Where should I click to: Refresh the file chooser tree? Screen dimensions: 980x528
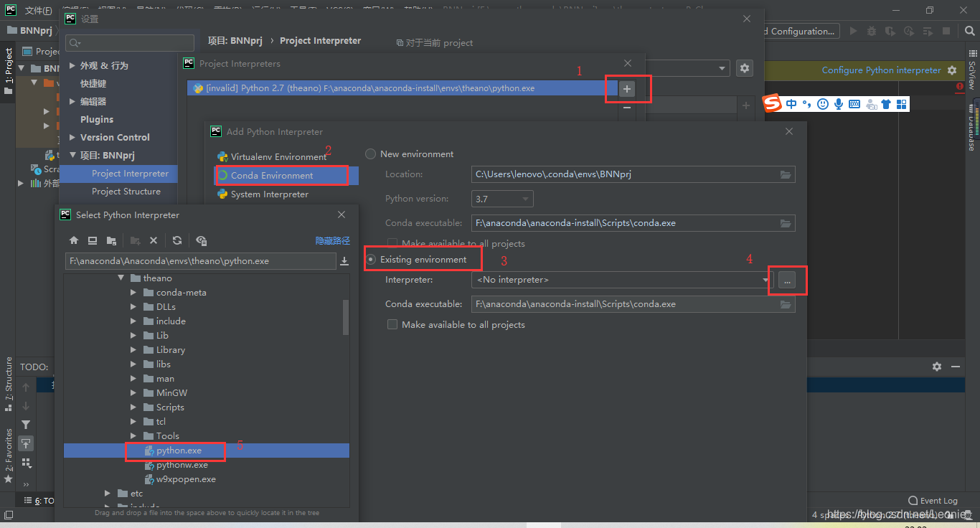click(177, 240)
